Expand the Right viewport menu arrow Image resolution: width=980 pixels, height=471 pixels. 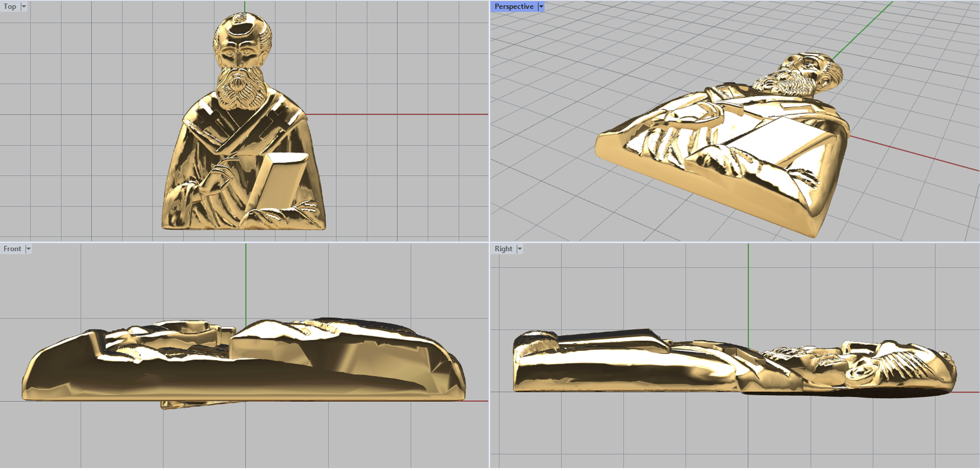519,249
